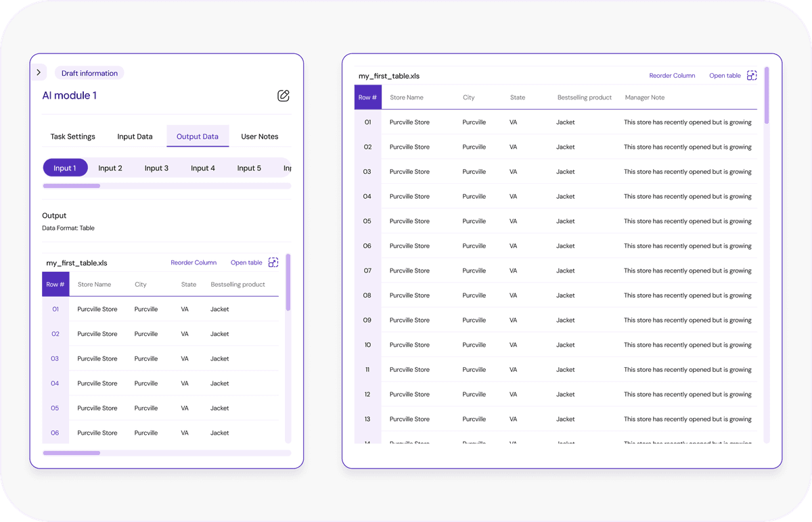Switch to Input 4
This screenshot has width=812, height=522.
pyautogui.click(x=203, y=168)
